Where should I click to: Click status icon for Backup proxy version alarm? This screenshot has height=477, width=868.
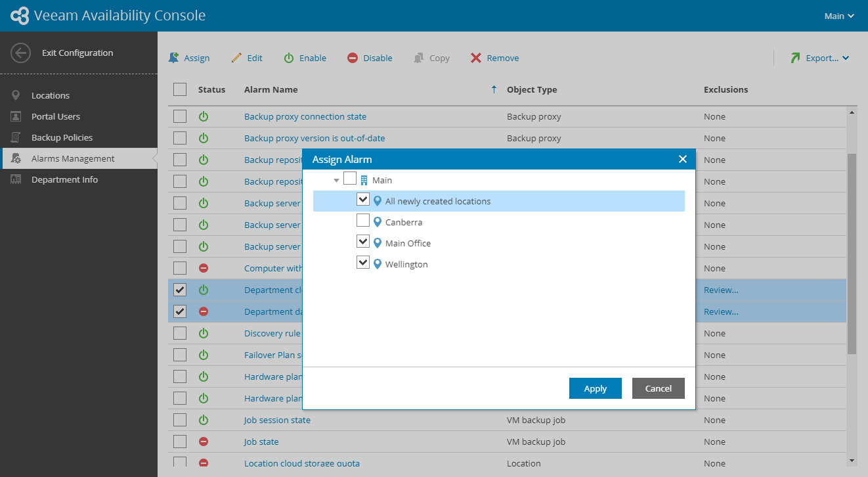point(204,138)
